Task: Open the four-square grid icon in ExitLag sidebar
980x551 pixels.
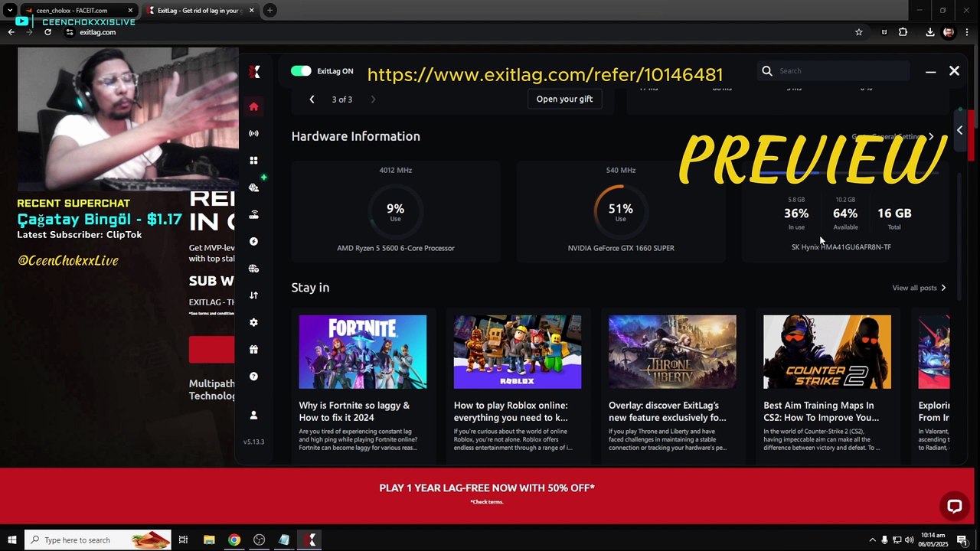Action: (253, 161)
